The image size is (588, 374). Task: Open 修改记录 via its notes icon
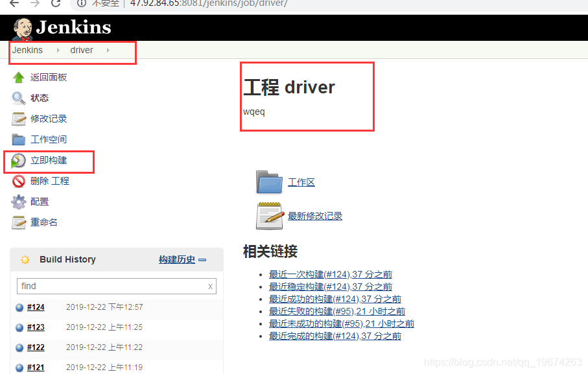[x=19, y=119]
